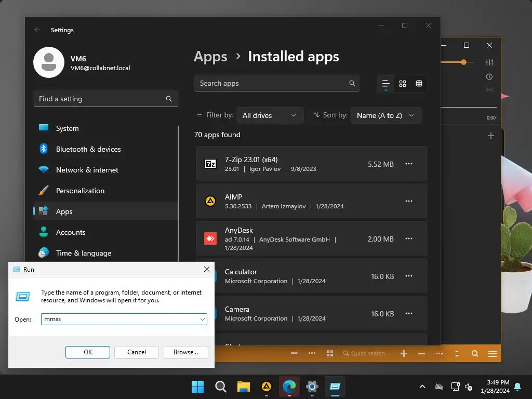This screenshot has height=399, width=532.
Task: Open the AIMP equalizer sliders icon
Action: [489, 62]
